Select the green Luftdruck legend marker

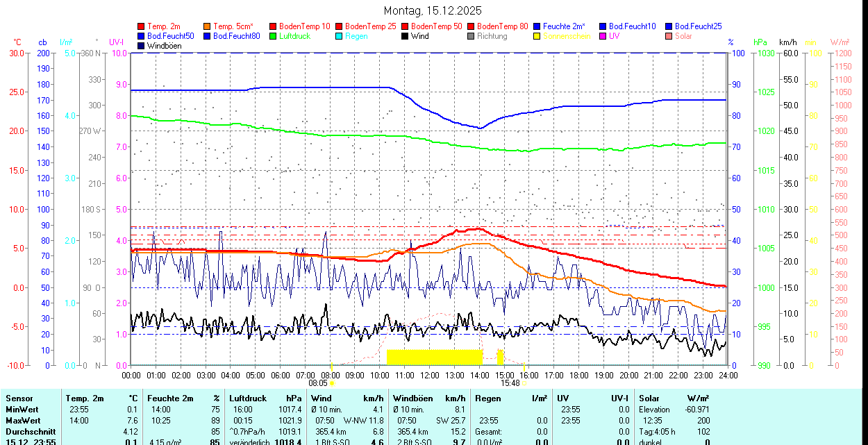(274, 36)
